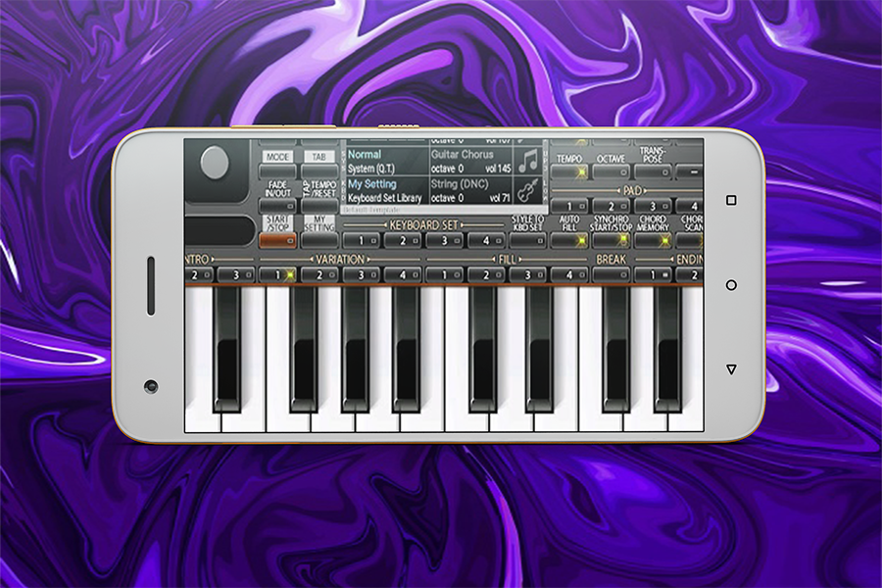Toggle the Transpose button
The height and width of the screenshot is (588, 882).
tap(653, 171)
